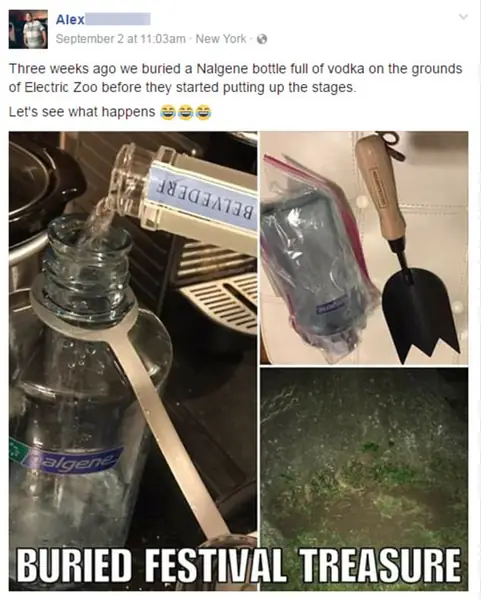Viewport: 481px width, 600px height.
Task: Click the black garden trowel blade
Action: click(x=421, y=312)
